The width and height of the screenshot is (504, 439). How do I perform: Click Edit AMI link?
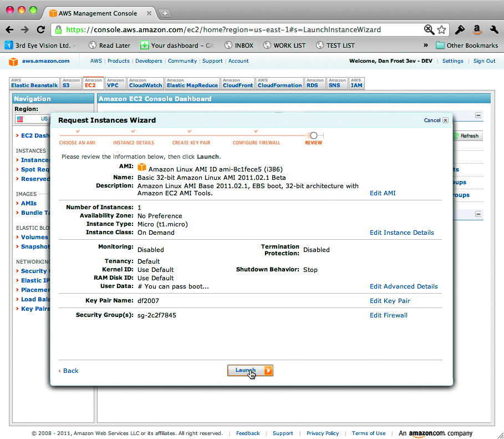(x=383, y=193)
